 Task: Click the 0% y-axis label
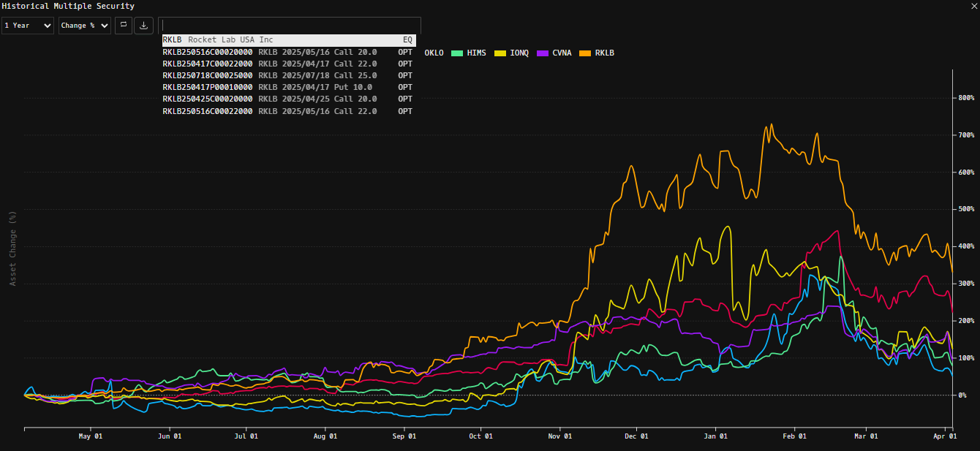coord(962,395)
